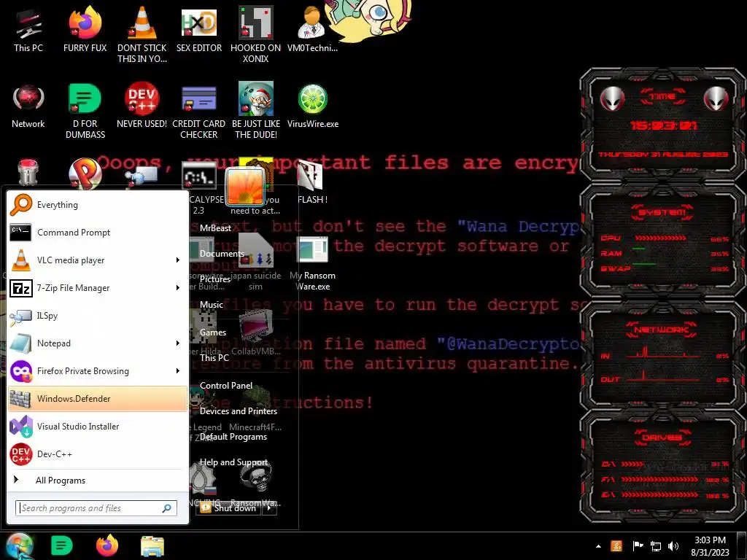Open Music from the Start menu right pane
The image size is (747, 560).
point(211,305)
